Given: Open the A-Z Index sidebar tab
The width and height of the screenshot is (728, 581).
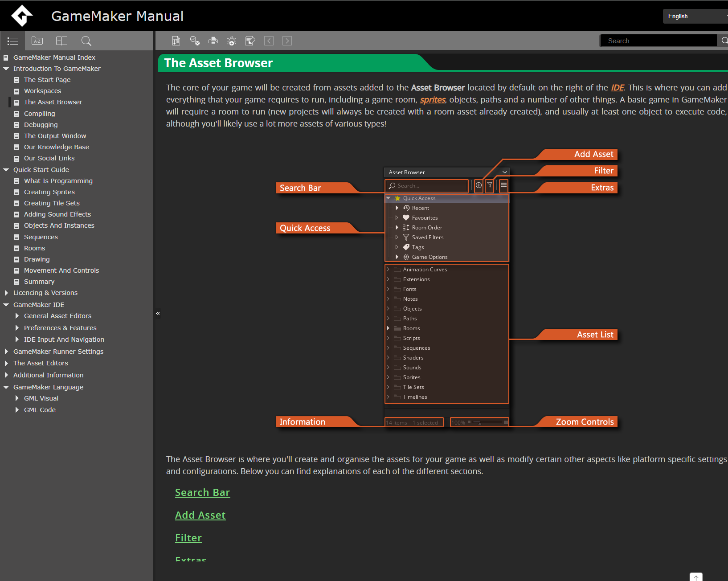Looking at the screenshot, I should (37, 41).
